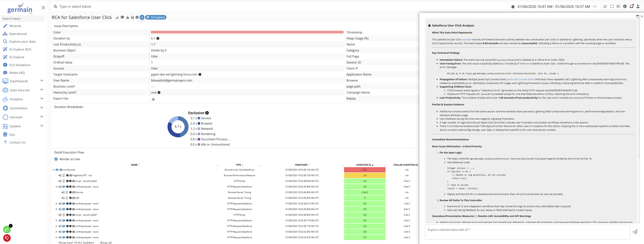Click the AI Explore button

156,17
